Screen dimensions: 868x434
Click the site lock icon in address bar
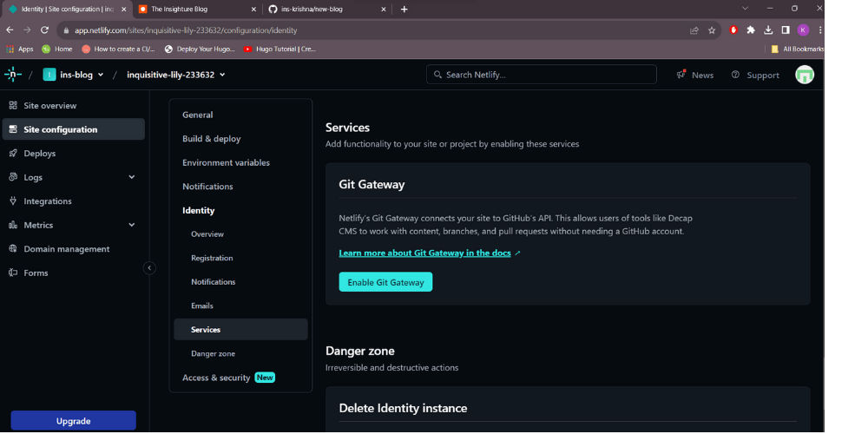click(x=65, y=30)
